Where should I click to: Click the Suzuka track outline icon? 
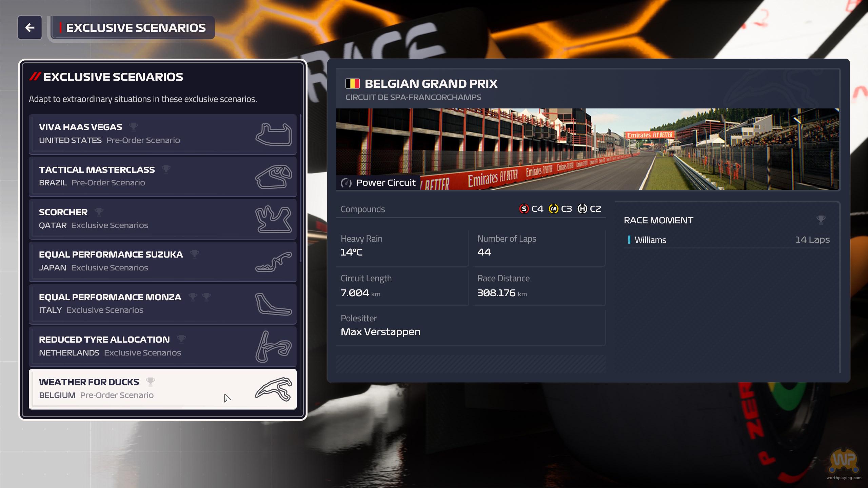coord(273,262)
